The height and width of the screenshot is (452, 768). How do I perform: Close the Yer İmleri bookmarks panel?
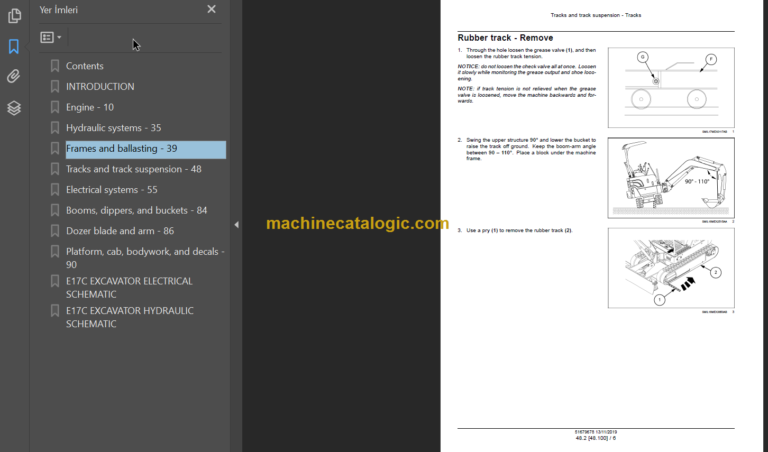coord(211,9)
